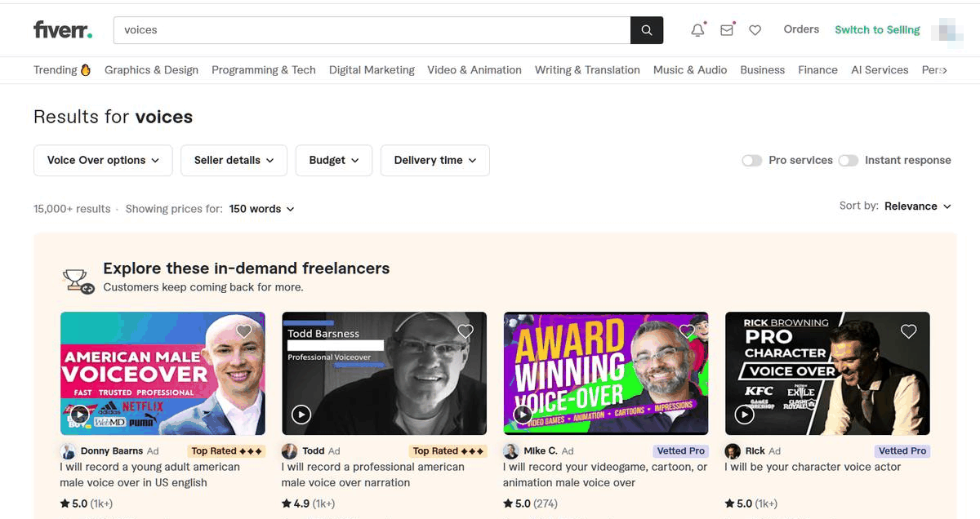Open character voice actor gig title
Image resolution: width=980 pixels, height=519 pixels.
[813, 468]
